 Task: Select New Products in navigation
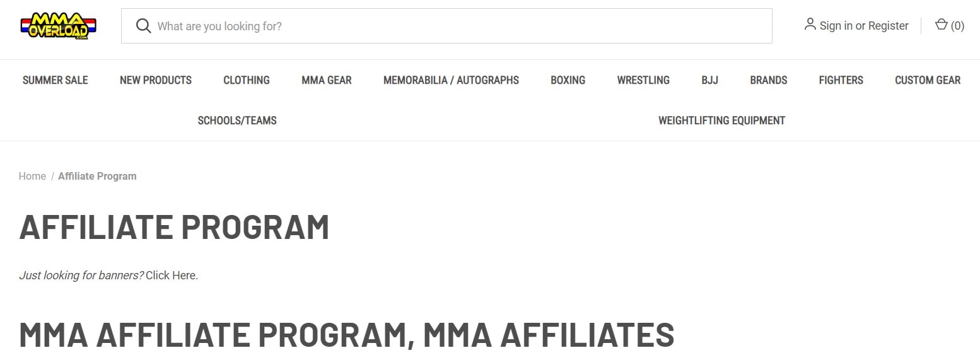[156, 80]
